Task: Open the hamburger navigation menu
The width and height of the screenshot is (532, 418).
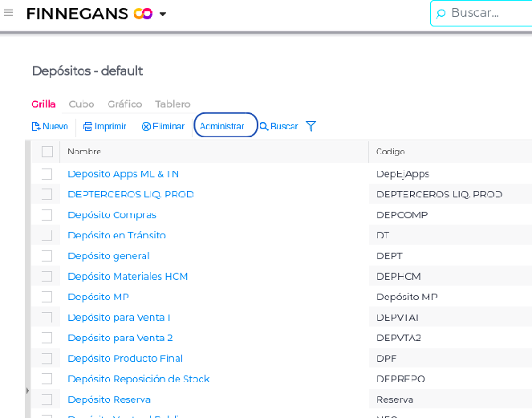Action: coord(9,13)
